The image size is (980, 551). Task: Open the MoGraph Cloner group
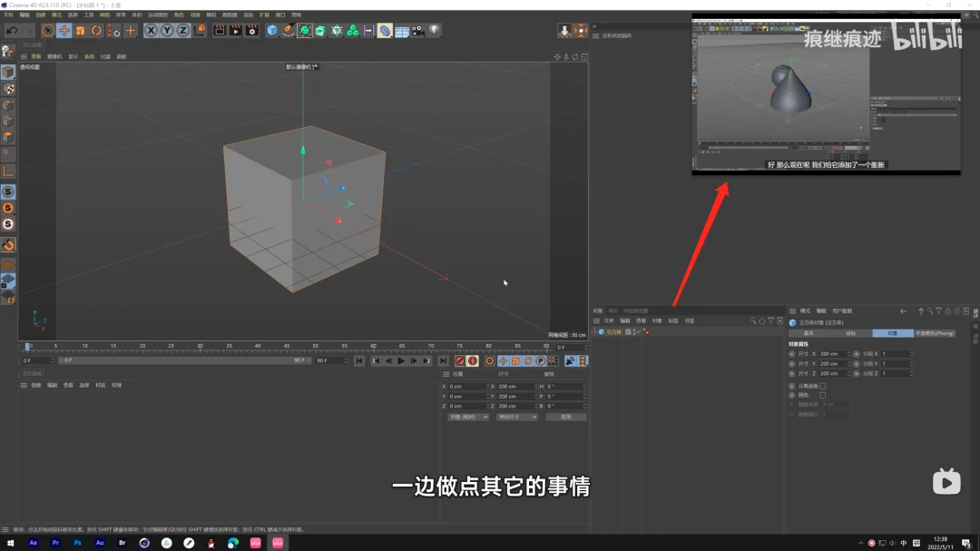click(353, 30)
